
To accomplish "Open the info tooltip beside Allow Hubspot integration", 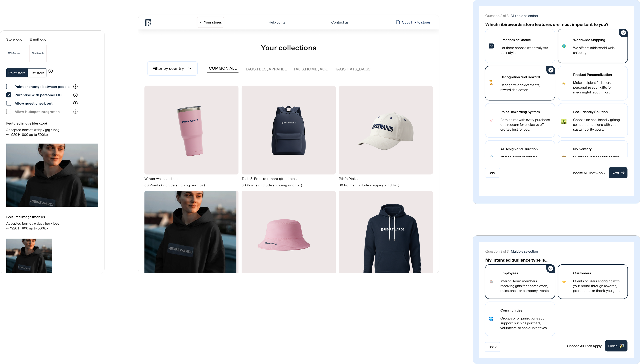I will (75, 111).
